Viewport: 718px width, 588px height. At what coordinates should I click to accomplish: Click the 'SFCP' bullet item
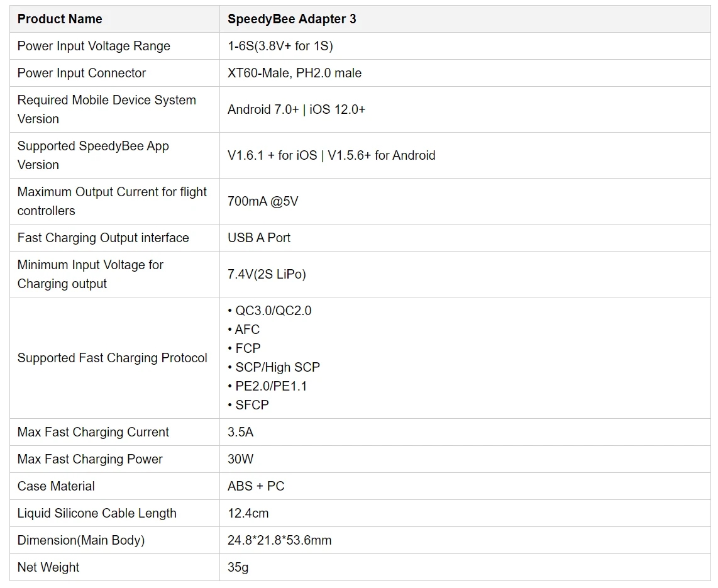(x=251, y=405)
